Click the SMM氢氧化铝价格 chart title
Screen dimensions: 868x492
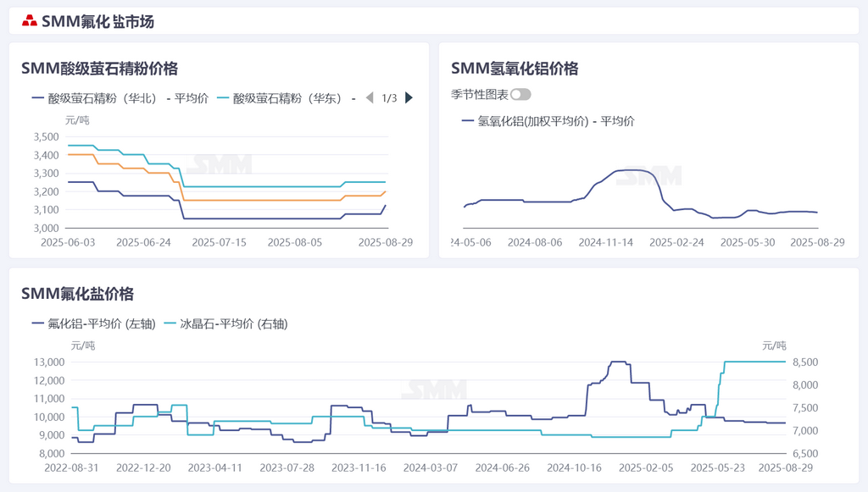coord(515,69)
